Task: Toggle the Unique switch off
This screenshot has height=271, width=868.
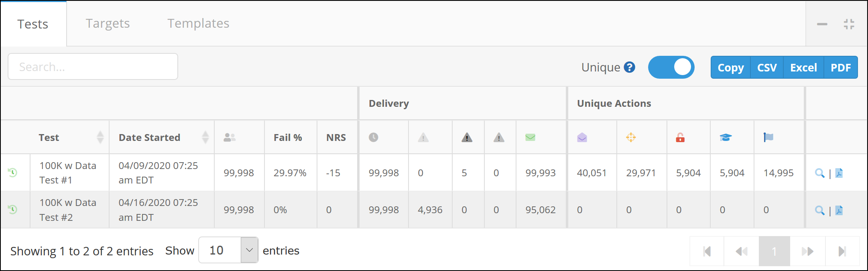Action: (x=671, y=67)
